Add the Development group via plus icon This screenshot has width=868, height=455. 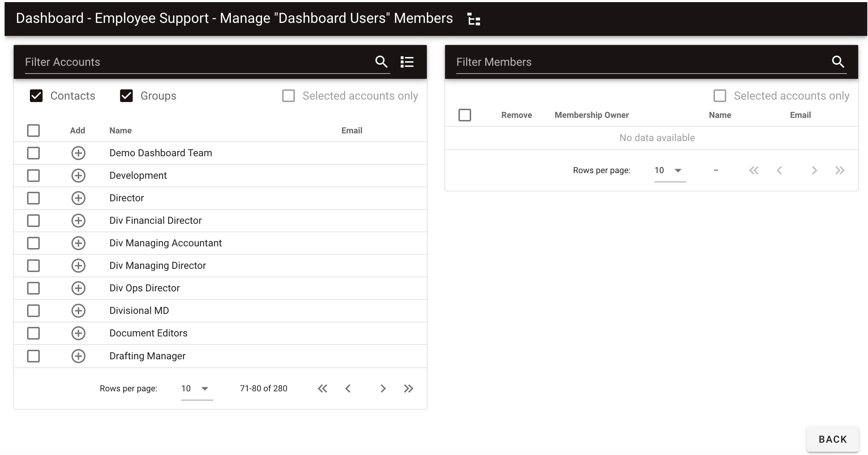[78, 176]
